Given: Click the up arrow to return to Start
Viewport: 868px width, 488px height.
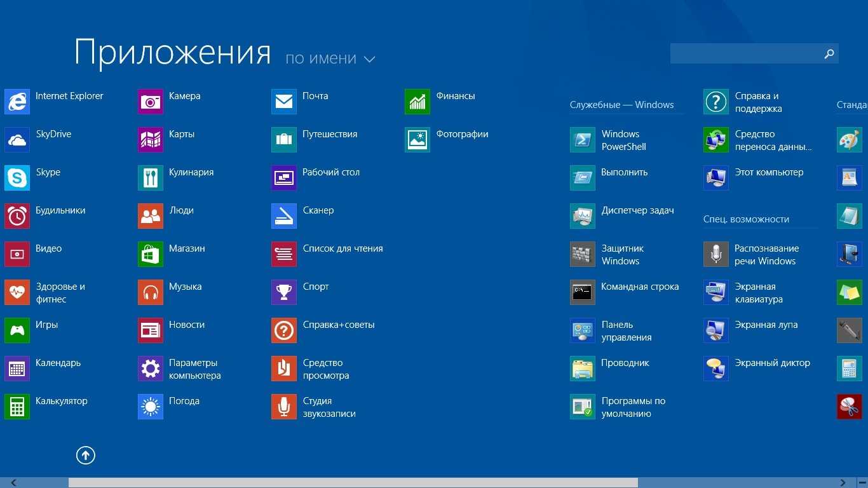Looking at the screenshot, I should pyautogui.click(x=86, y=455).
